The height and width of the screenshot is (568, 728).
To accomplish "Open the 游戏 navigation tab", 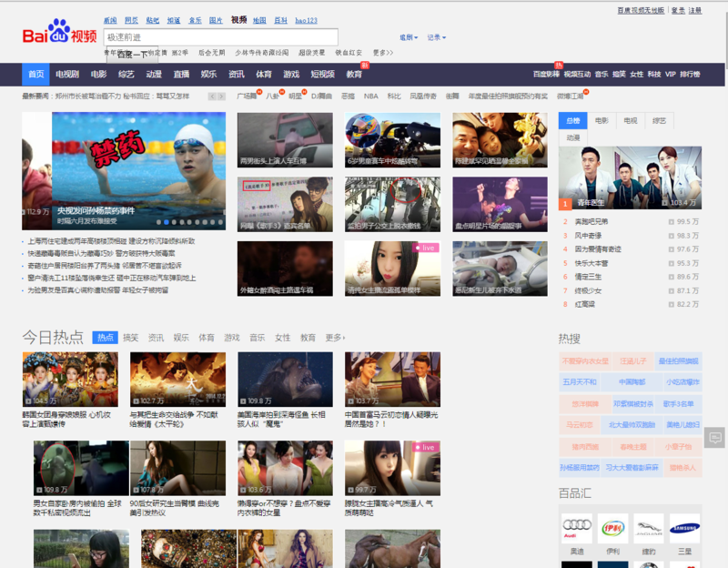I will pos(291,75).
